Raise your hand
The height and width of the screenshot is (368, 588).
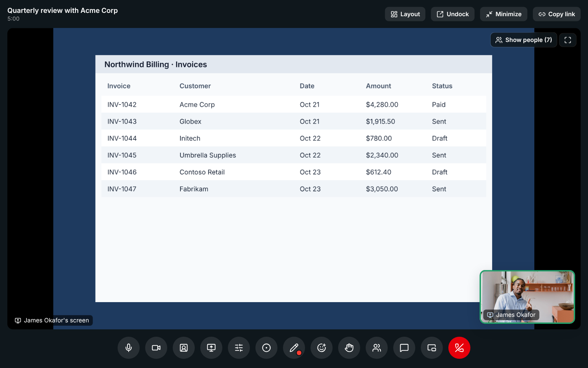click(x=349, y=348)
